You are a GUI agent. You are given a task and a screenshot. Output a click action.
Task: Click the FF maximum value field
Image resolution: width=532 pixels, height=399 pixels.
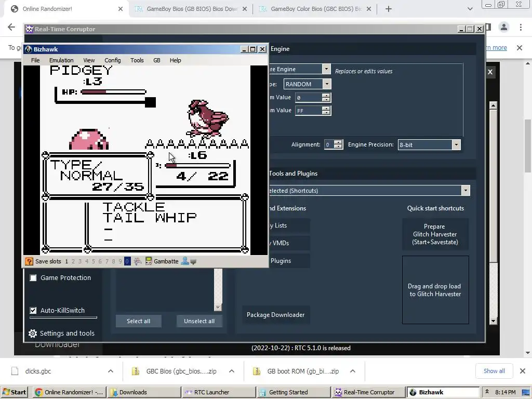pyautogui.click(x=309, y=111)
